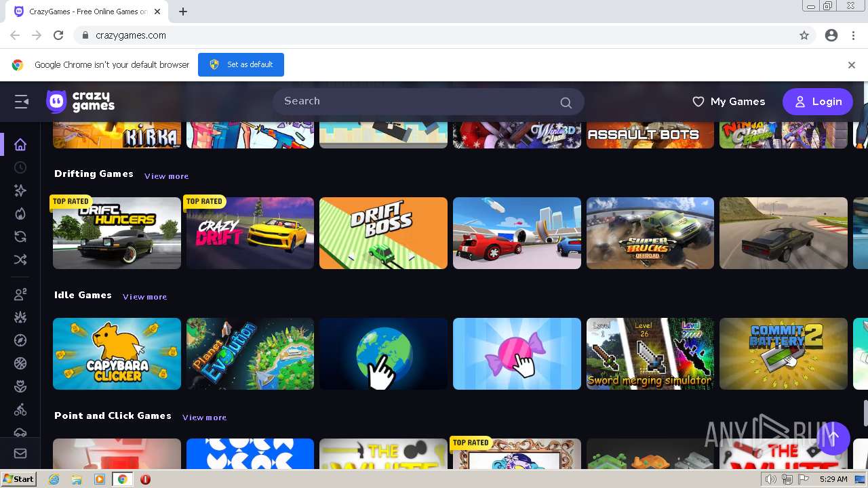Image resolution: width=868 pixels, height=488 pixels.
Task: Bookmark this page with star icon
Action: click(804, 35)
